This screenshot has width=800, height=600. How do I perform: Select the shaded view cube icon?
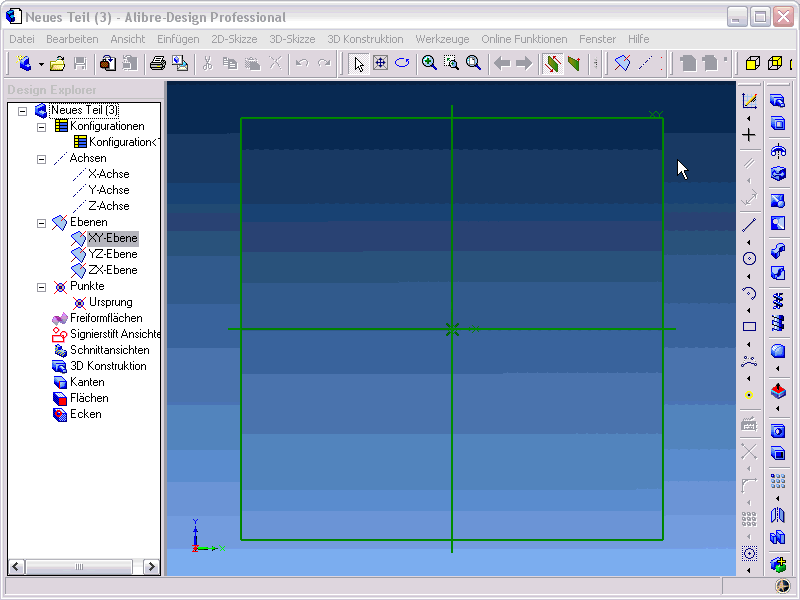tap(753, 63)
